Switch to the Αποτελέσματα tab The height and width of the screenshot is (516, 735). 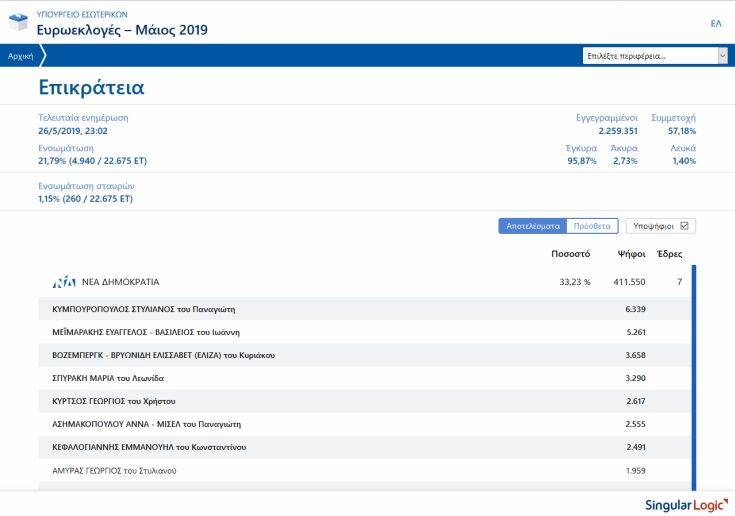coord(532,226)
